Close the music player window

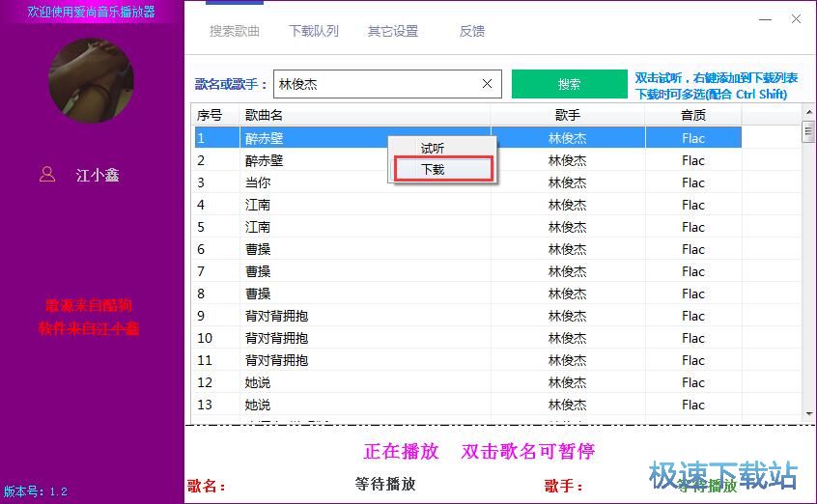[x=796, y=19]
